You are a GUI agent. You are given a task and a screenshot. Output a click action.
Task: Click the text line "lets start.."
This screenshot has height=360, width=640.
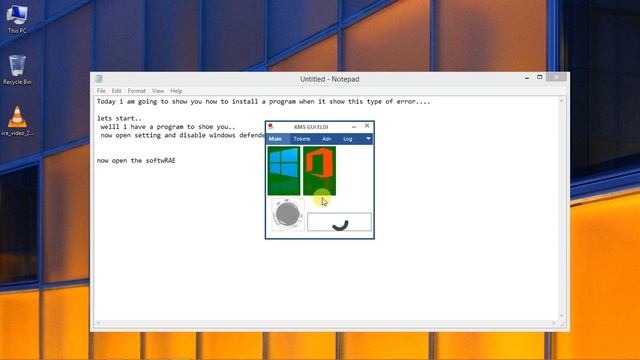[119, 118]
